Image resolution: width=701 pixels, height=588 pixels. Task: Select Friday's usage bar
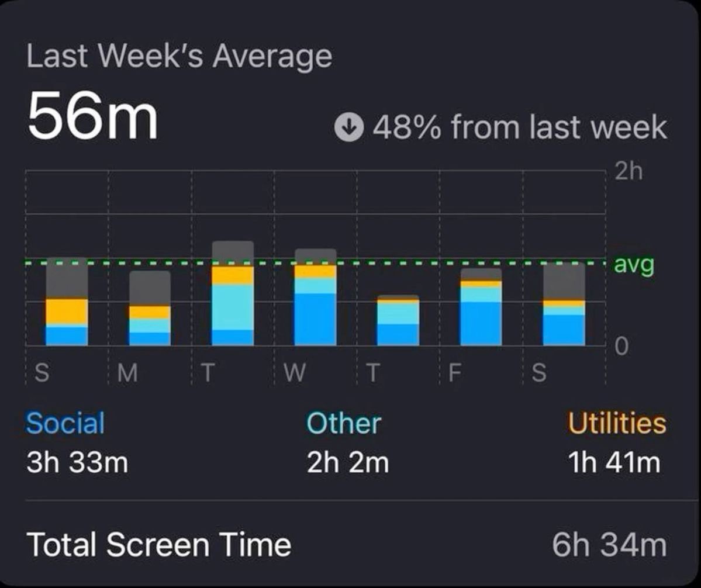[481, 306]
